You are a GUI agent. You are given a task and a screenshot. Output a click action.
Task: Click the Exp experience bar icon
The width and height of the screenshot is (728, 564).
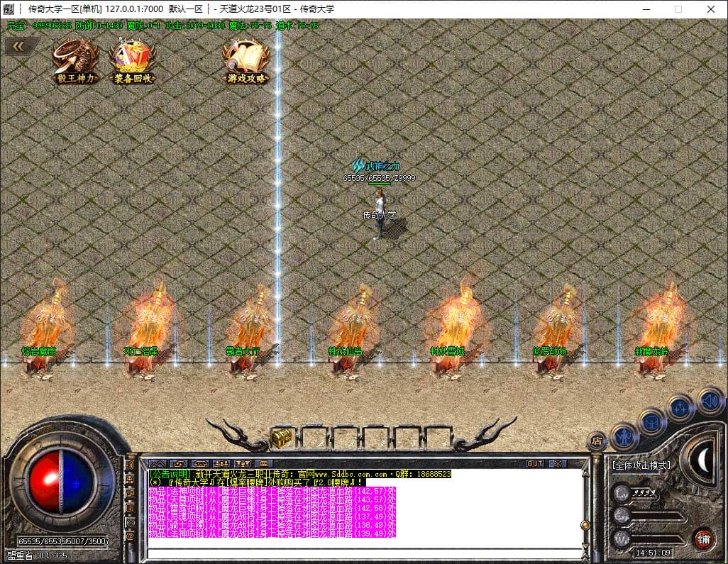[622, 515]
